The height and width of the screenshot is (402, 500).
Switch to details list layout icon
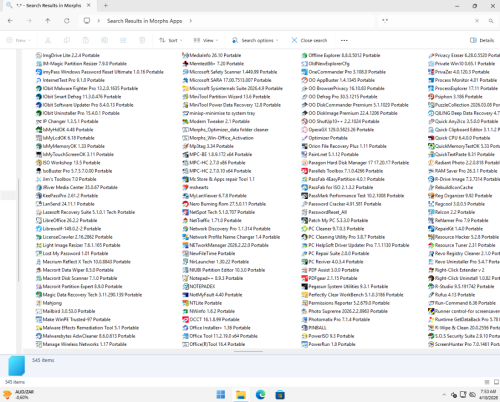click(487, 382)
